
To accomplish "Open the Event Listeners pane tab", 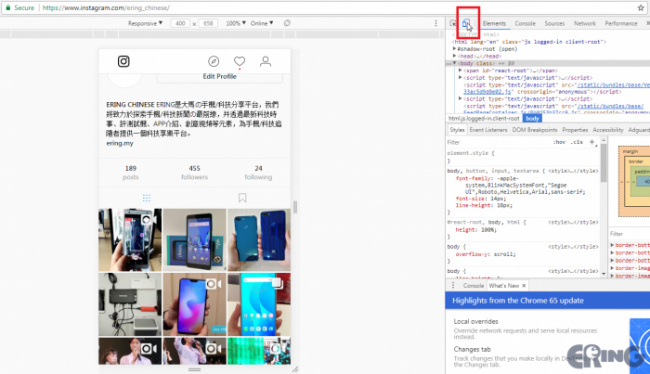I will click(488, 130).
